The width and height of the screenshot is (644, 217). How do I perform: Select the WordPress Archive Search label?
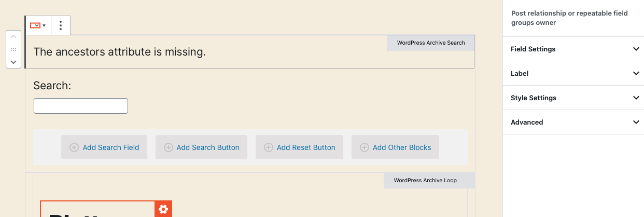(x=431, y=43)
